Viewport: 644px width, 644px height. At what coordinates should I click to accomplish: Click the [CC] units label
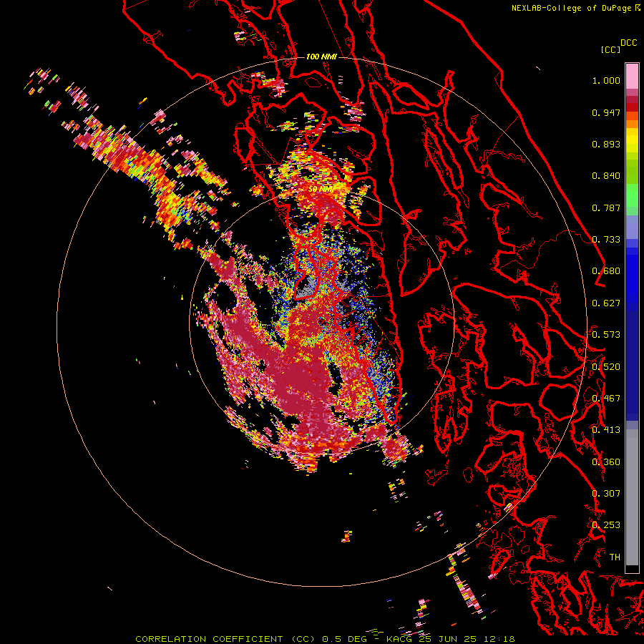610,49
